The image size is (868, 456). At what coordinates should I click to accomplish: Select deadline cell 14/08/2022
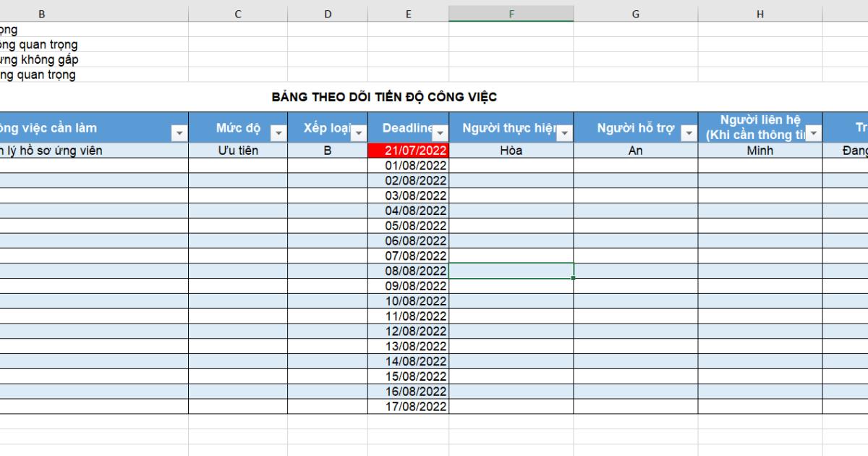pyautogui.click(x=409, y=361)
